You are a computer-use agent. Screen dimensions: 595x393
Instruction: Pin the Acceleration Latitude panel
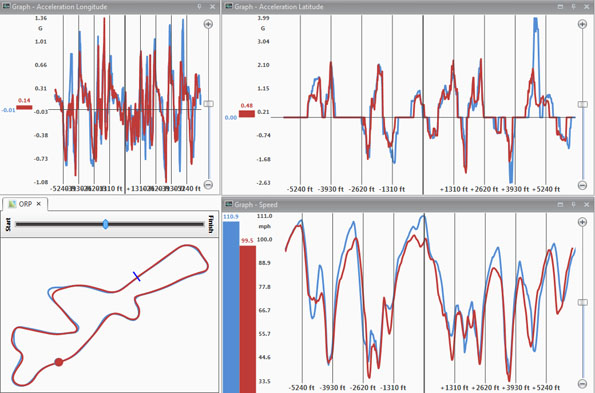[573, 6]
